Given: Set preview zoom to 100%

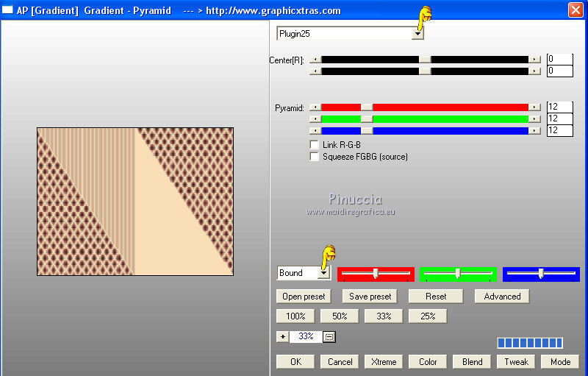Looking at the screenshot, I should tap(295, 316).
